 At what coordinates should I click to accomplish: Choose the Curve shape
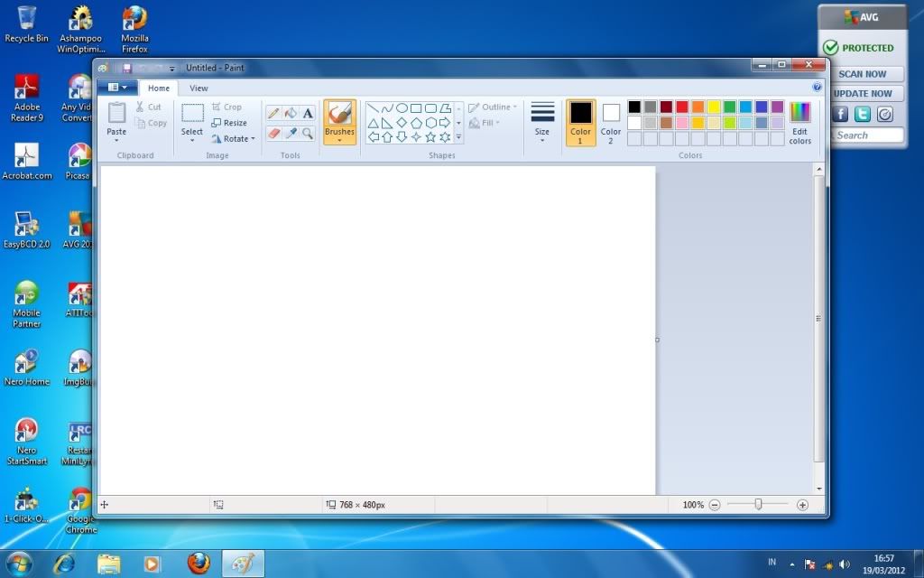tap(387, 108)
